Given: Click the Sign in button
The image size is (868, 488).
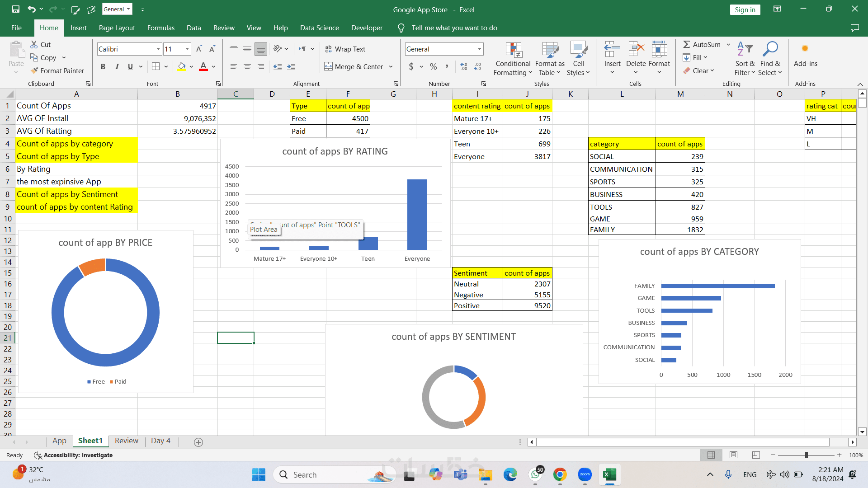Looking at the screenshot, I should click(745, 9).
